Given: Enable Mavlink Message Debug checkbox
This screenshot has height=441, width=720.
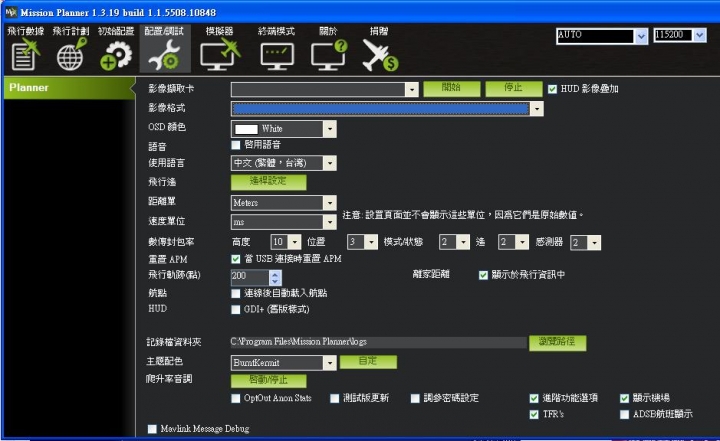Looking at the screenshot, I should (x=152, y=429).
